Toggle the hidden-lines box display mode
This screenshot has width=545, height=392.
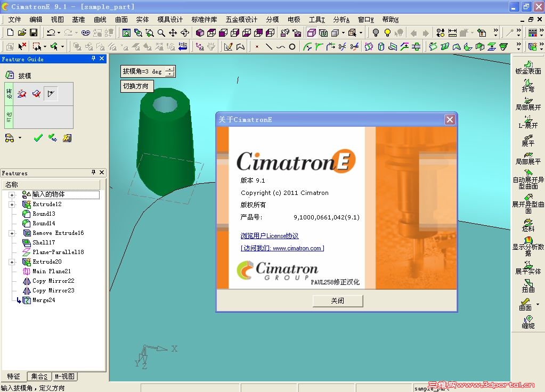(x=323, y=32)
